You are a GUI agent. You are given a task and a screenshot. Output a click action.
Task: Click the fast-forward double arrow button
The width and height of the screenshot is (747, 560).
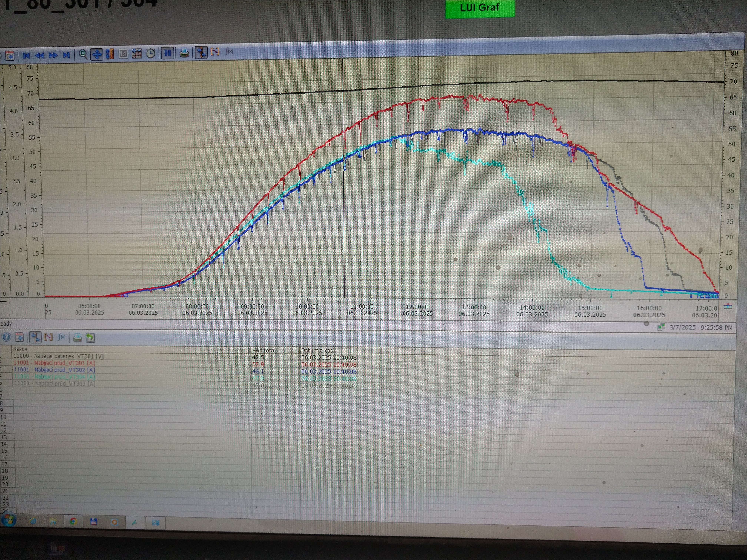click(x=53, y=55)
